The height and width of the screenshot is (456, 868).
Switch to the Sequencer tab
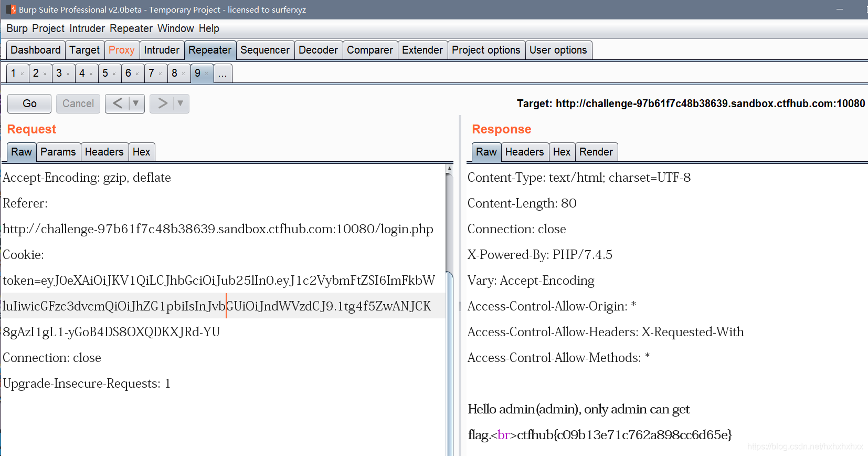click(x=265, y=50)
